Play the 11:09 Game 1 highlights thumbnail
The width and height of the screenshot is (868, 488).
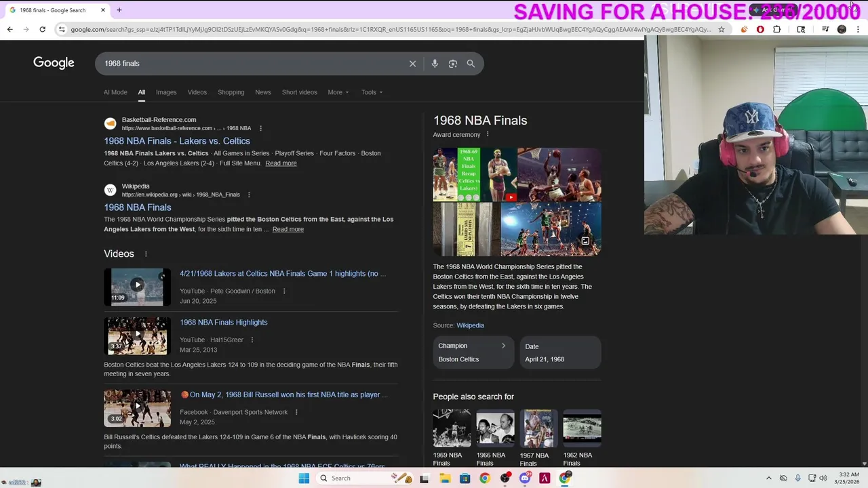pos(137,287)
